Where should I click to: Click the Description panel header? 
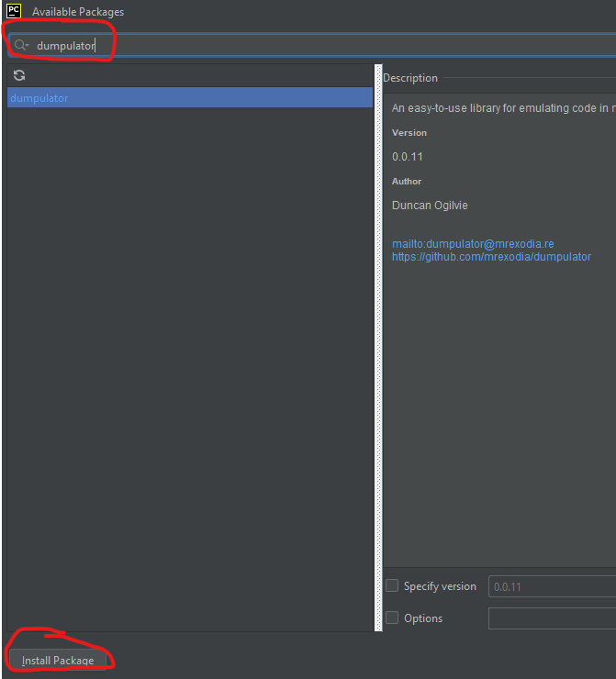pos(410,78)
